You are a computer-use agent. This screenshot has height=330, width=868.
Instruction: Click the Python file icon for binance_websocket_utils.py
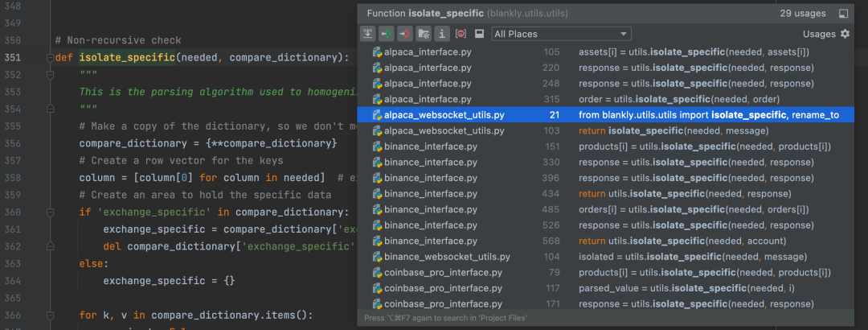377,257
